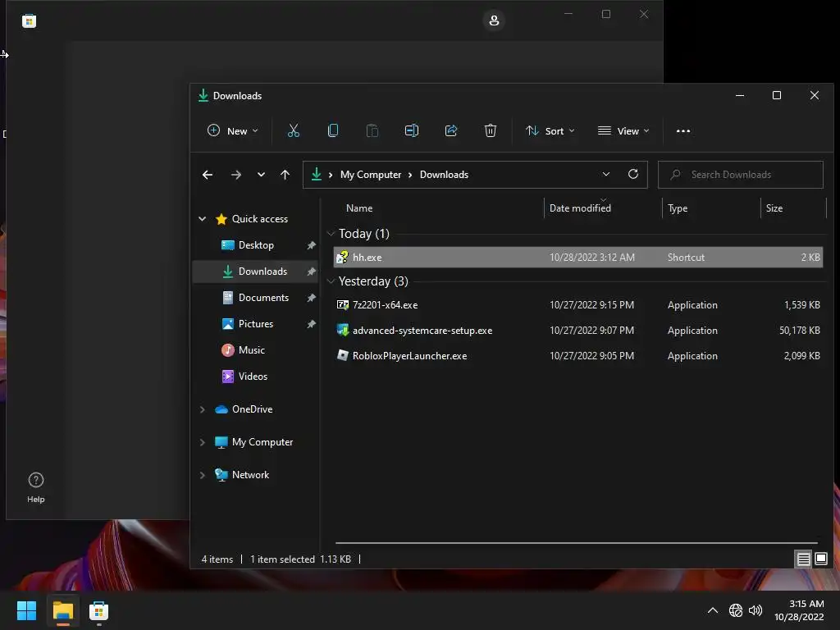Click OneDrive label in navigation pane

click(253, 409)
